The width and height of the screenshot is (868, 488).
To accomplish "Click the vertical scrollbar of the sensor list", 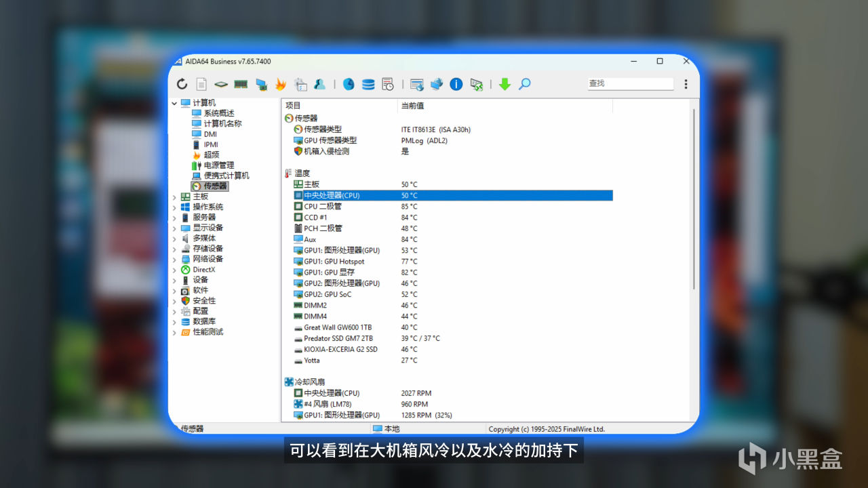I will pyautogui.click(x=694, y=200).
